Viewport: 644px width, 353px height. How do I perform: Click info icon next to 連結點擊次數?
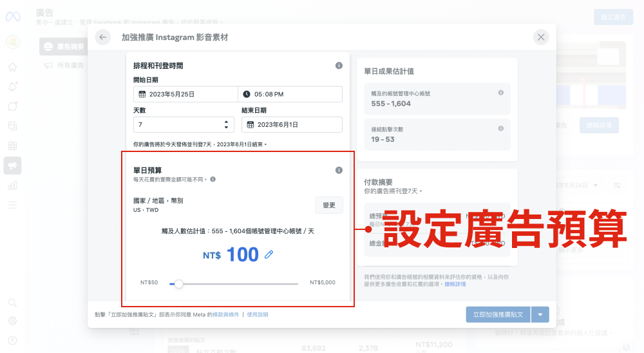[x=500, y=128]
